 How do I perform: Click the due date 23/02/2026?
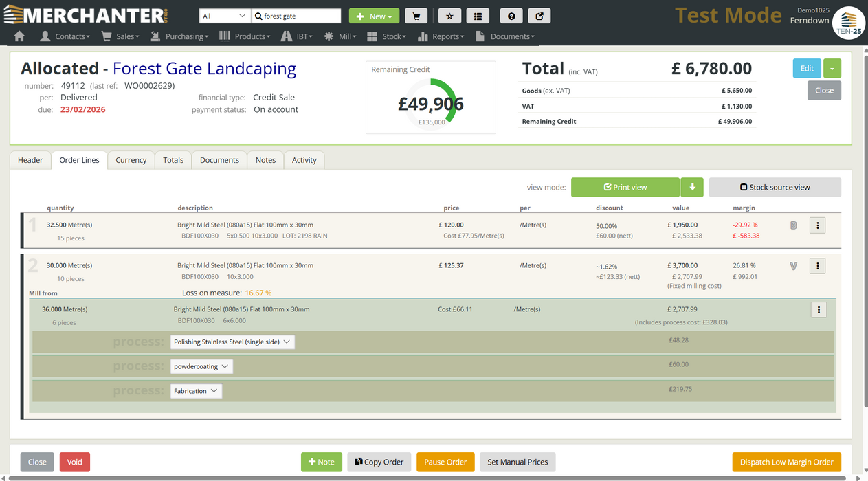point(83,109)
